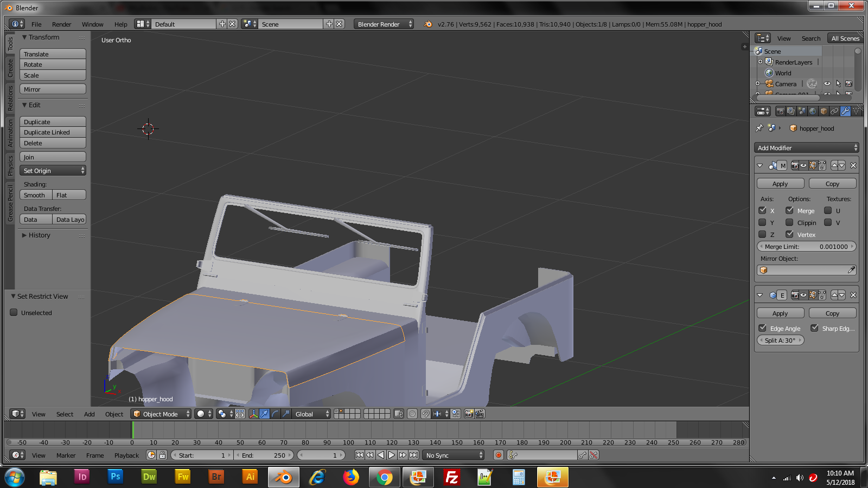
Task: Click the pin icon beside hopper_hood
Action: click(x=759, y=129)
